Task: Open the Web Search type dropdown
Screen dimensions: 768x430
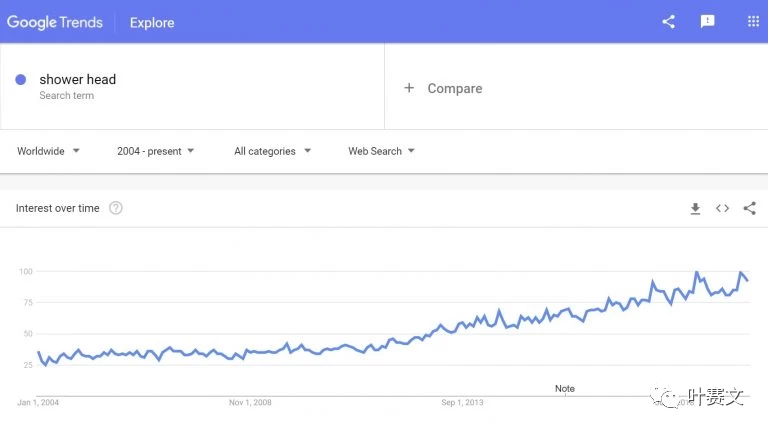Action: click(381, 151)
